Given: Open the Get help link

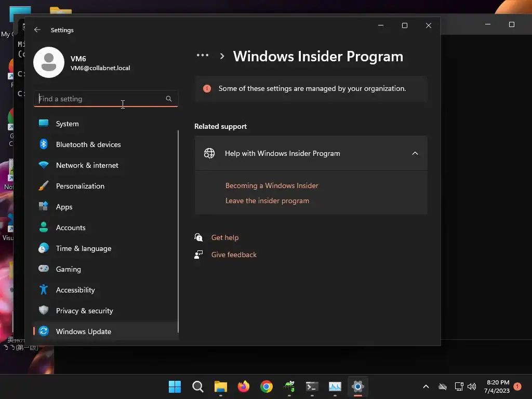Looking at the screenshot, I should pyautogui.click(x=225, y=237).
